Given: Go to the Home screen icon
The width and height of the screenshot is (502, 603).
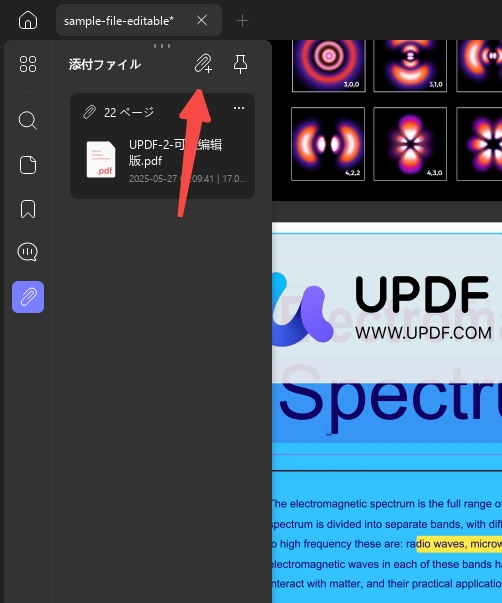Looking at the screenshot, I should point(28,20).
